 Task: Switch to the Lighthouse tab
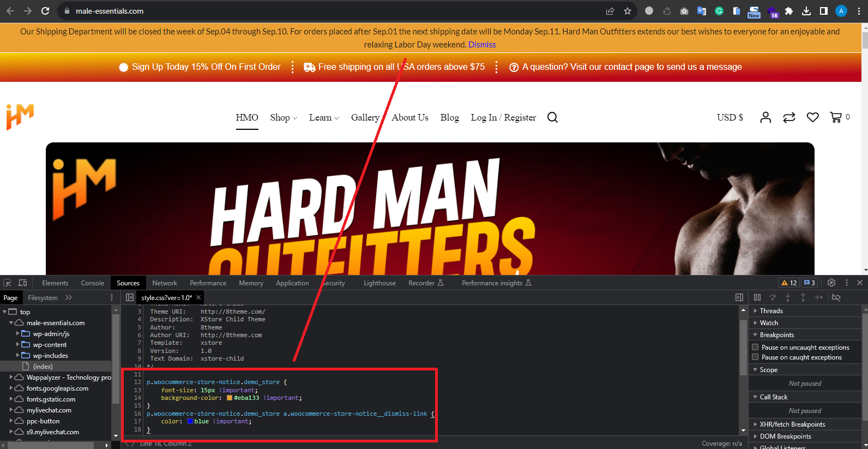379,283
